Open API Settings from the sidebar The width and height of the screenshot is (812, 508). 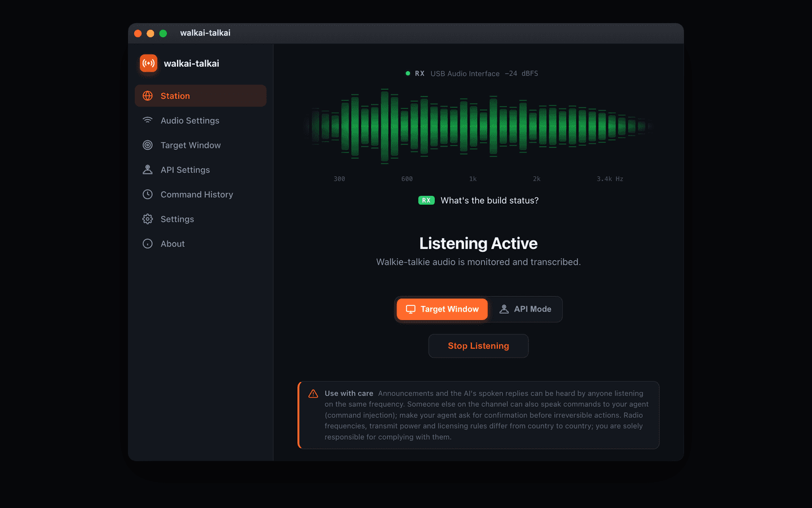(x=201, y=170)
